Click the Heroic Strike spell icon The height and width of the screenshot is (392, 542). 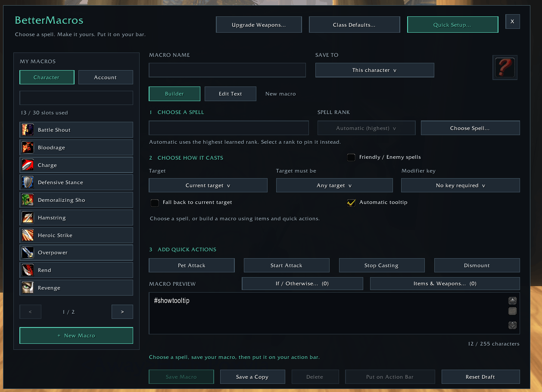28,235
